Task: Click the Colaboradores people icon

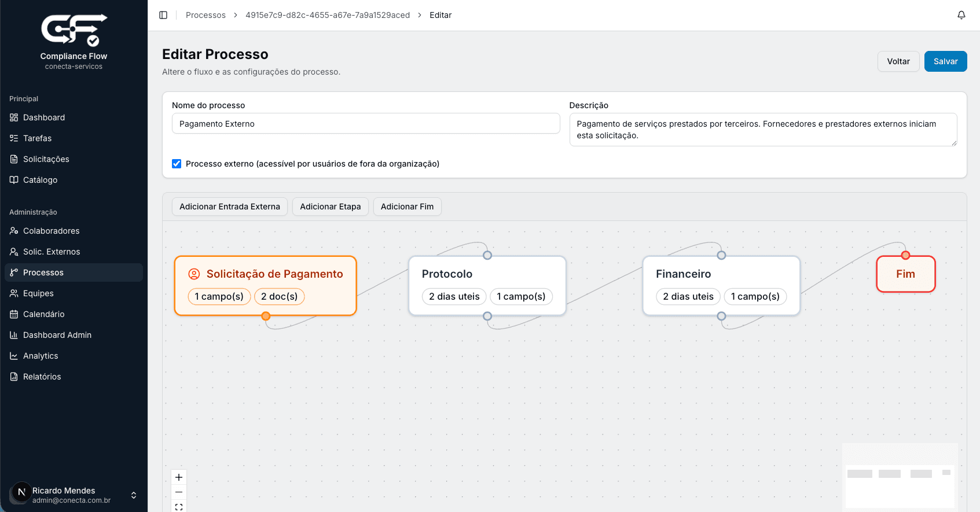Action: [x=14, y=231]
